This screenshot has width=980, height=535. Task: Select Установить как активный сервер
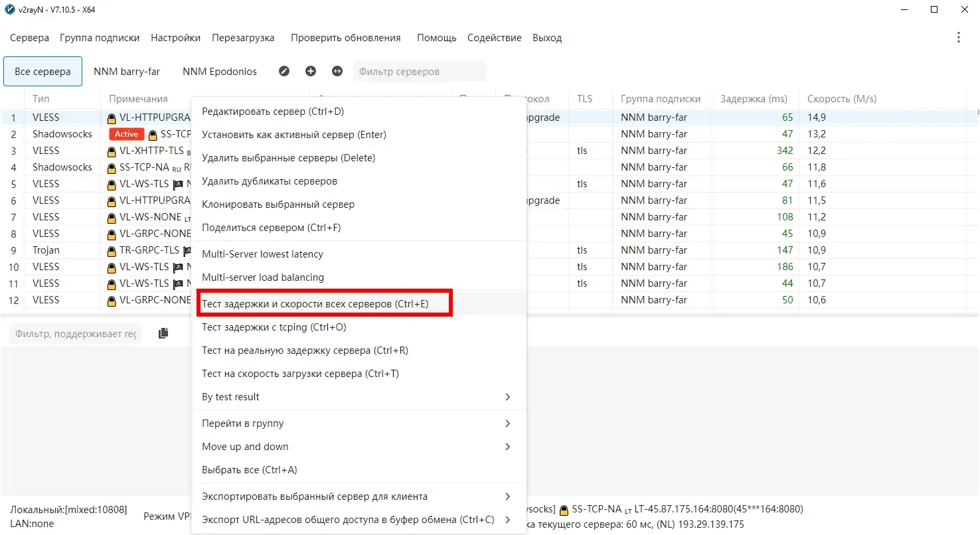point(359,135)
